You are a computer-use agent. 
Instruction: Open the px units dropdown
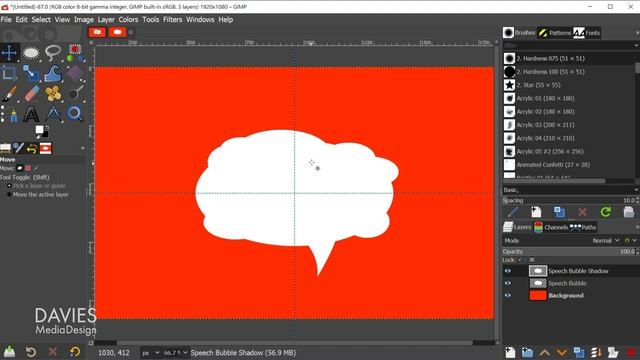tap(150, 353)
